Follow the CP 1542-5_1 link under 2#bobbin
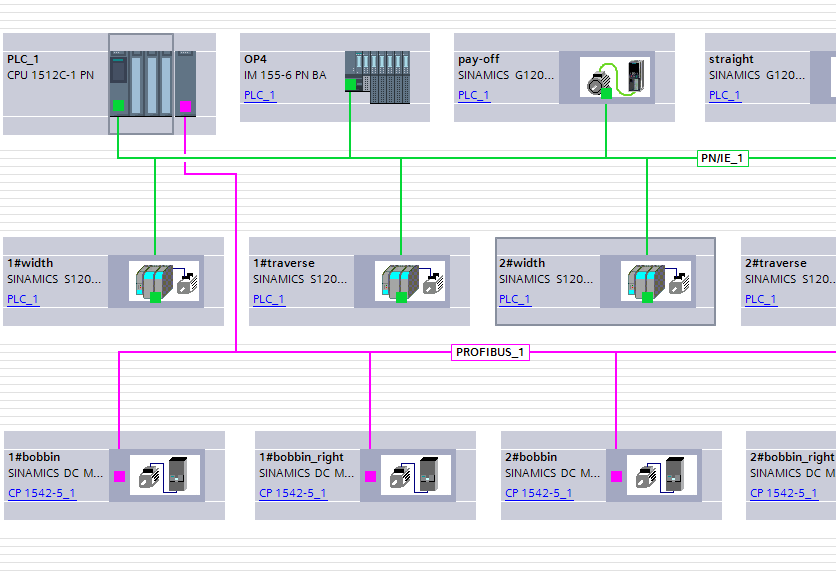Screen dimensions: 836x573 pyautogui.click(x=539, y=493)
